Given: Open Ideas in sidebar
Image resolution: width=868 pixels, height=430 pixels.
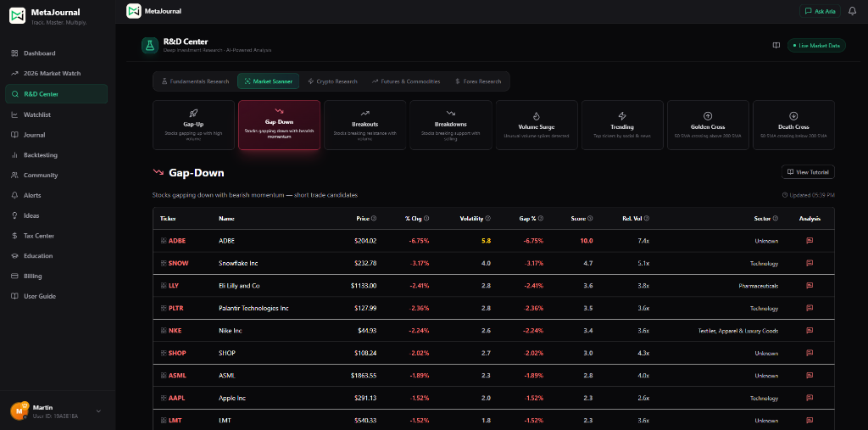Looking at the screenshot, I should [x=57, y=215].
